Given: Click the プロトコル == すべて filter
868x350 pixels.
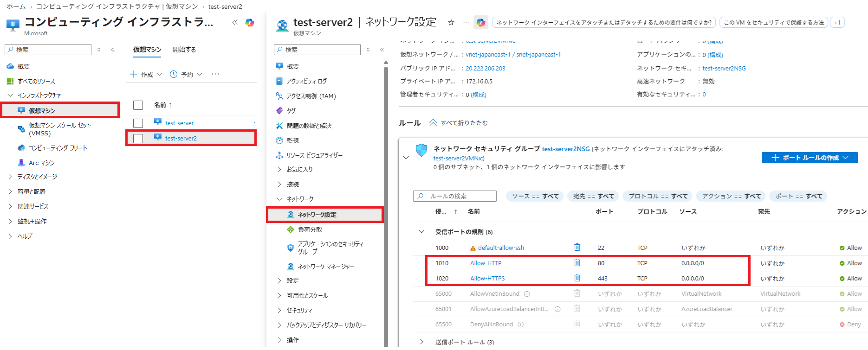Looking at the screenshot, I should (658, 196).
